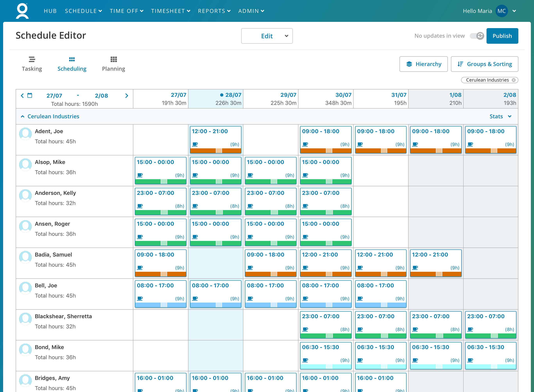534x392 pixels.
Task: Click the Publish button
Action: tap(502, 36)
